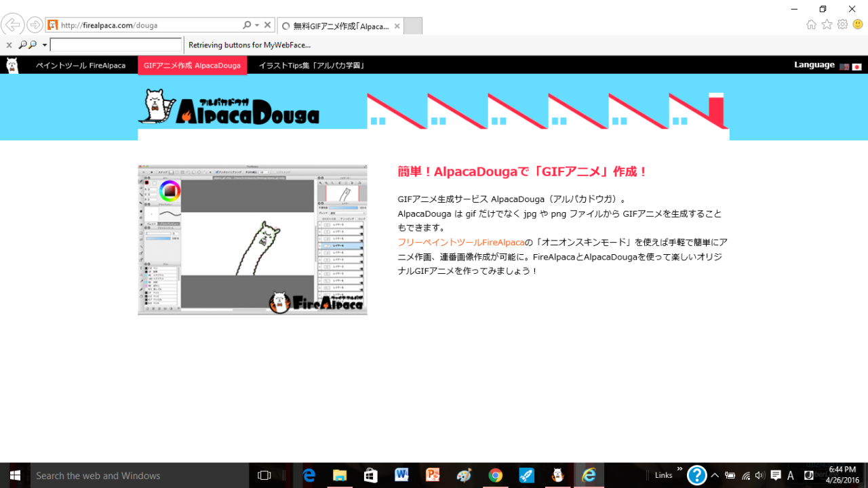Open イラストTips集「アルパカ学園」menu item

point(312,65)
